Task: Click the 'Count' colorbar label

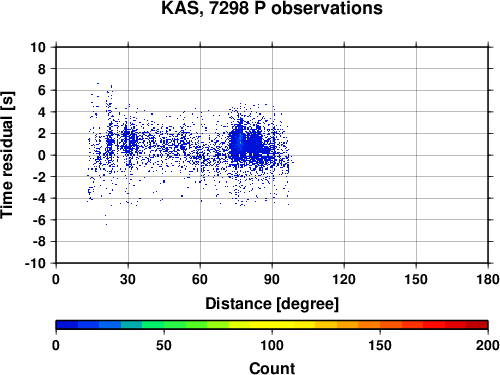Action: tap(272, 368)
